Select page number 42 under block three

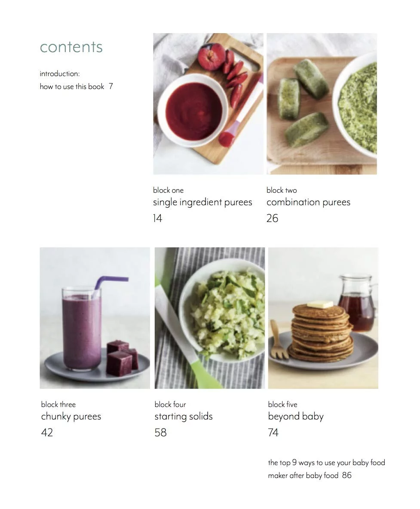(x=47, y=432)
